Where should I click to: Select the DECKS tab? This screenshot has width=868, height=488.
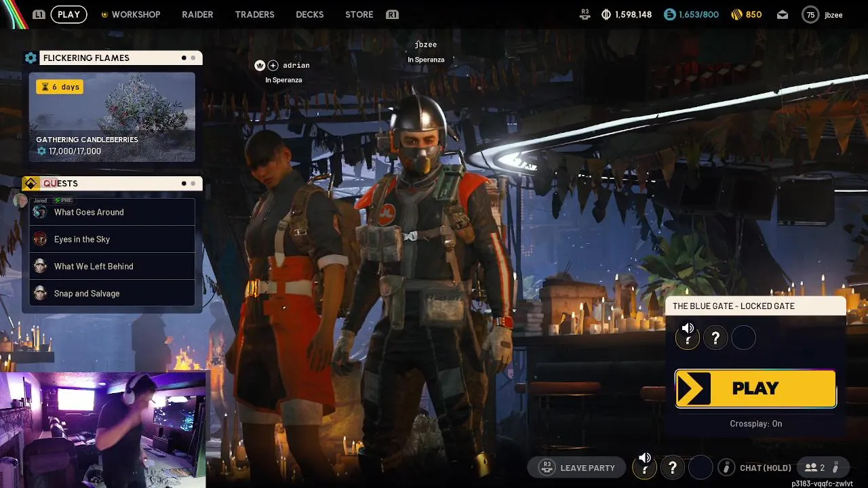coord(309,14)
